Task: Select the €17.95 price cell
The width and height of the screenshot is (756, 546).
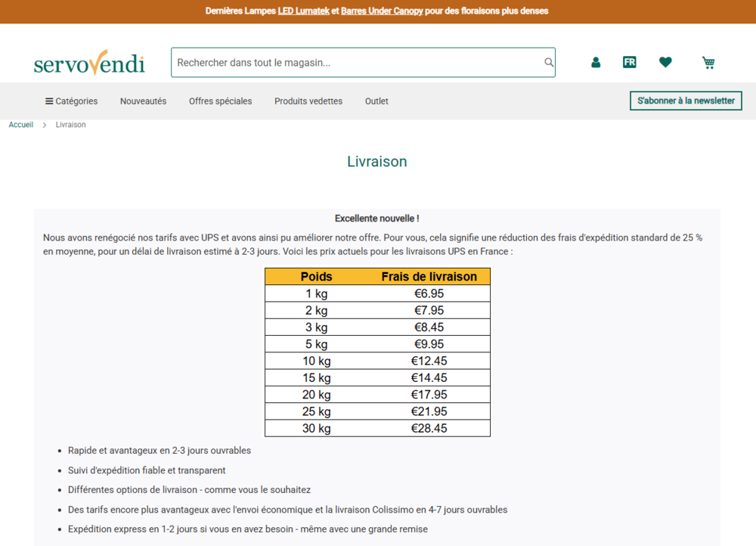Action: (429, 395)
